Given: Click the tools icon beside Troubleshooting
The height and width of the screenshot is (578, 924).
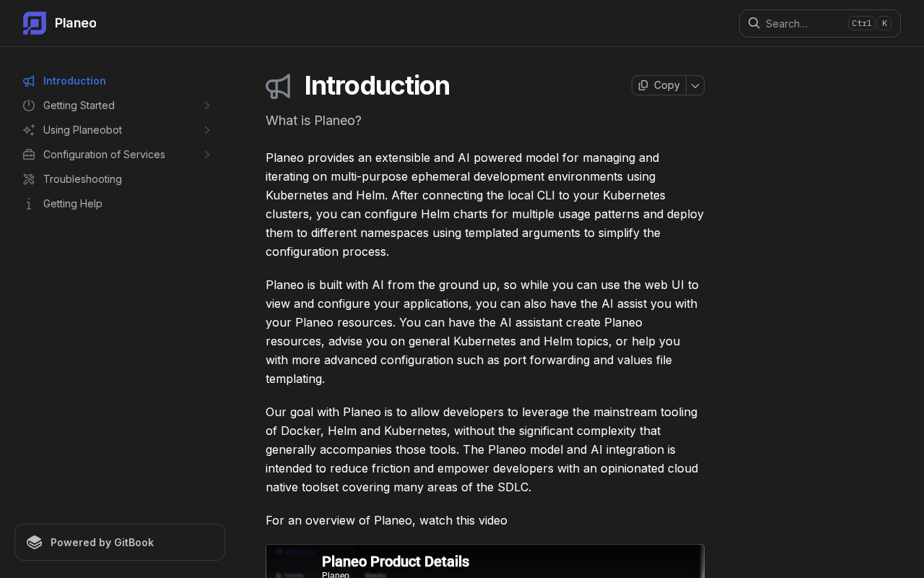Looking at the screenshot, I should click(x=29, y=179).
